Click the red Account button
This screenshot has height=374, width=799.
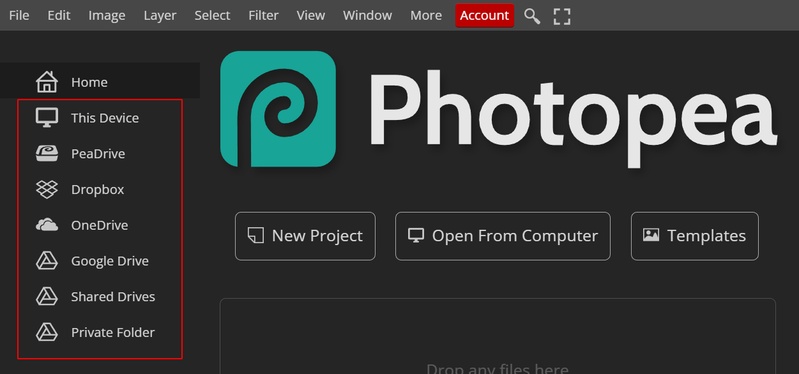[485, 16]
